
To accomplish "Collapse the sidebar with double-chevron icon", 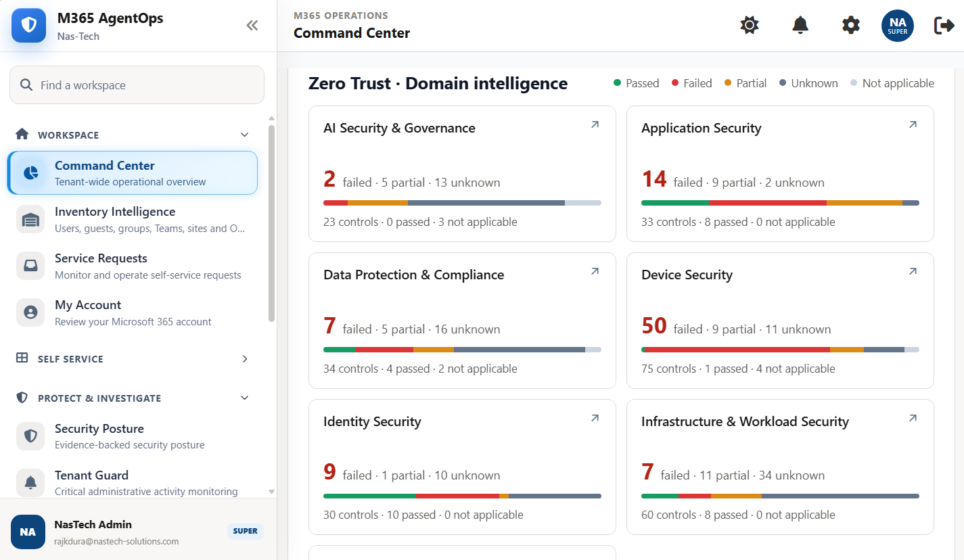I will pos(252,26).
